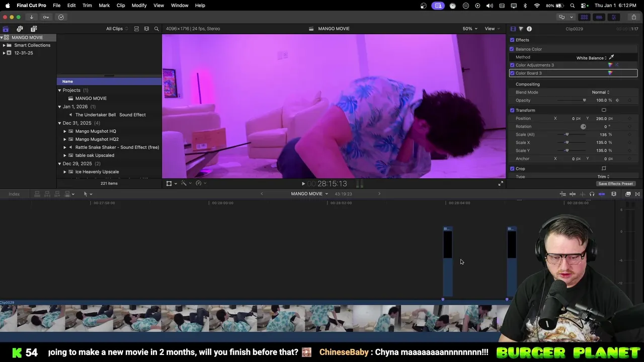This screenshot has height=362, width=644.
Task: Open effects browser icon in timeline
Action: coord(628,194)
